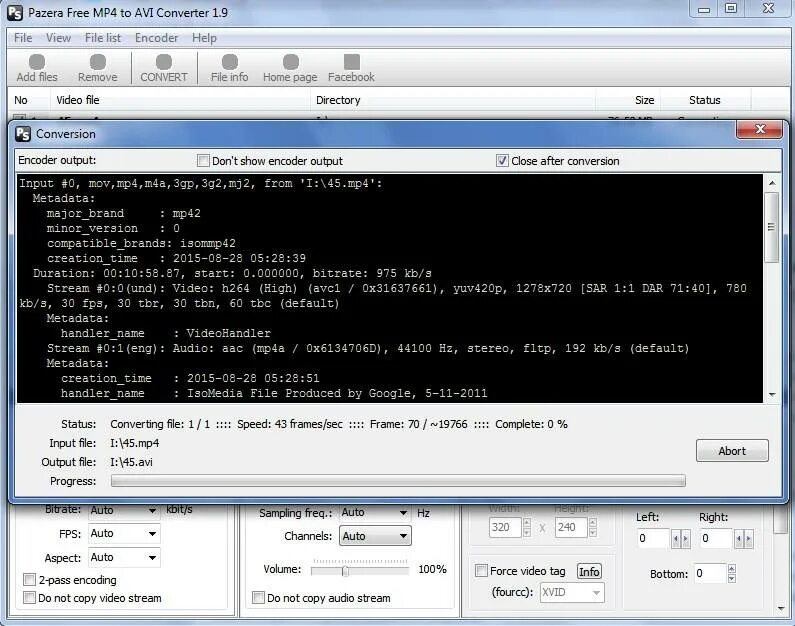This screenshot has height=626, width=795.
Task: Close the Conversion dialog
Action: click(759, 129)
